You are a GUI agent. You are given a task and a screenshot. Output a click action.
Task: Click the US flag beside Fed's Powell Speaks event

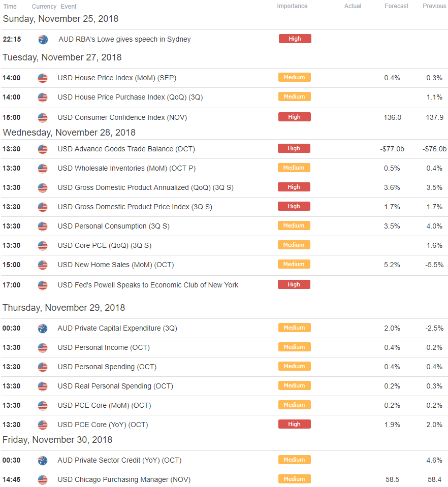tap(43, 285)
